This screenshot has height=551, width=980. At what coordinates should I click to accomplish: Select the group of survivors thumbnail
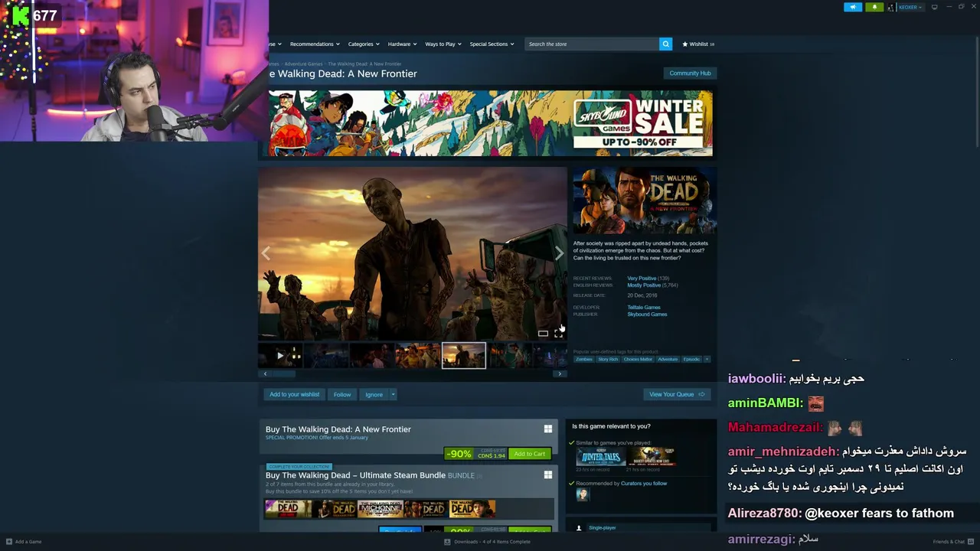417,356
